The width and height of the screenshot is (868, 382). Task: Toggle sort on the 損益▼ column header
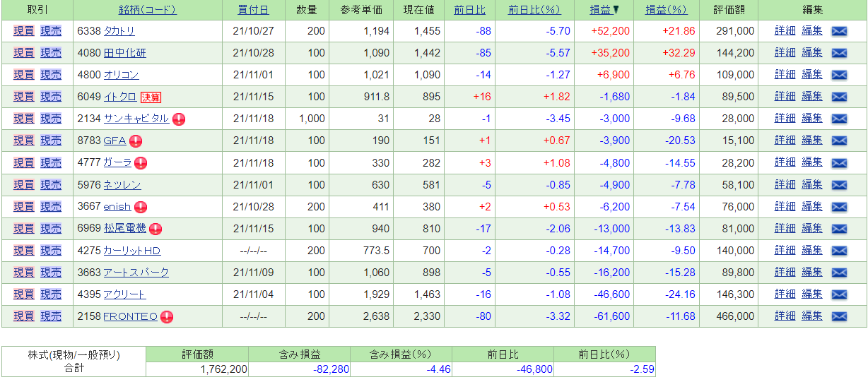coord(604,10)
